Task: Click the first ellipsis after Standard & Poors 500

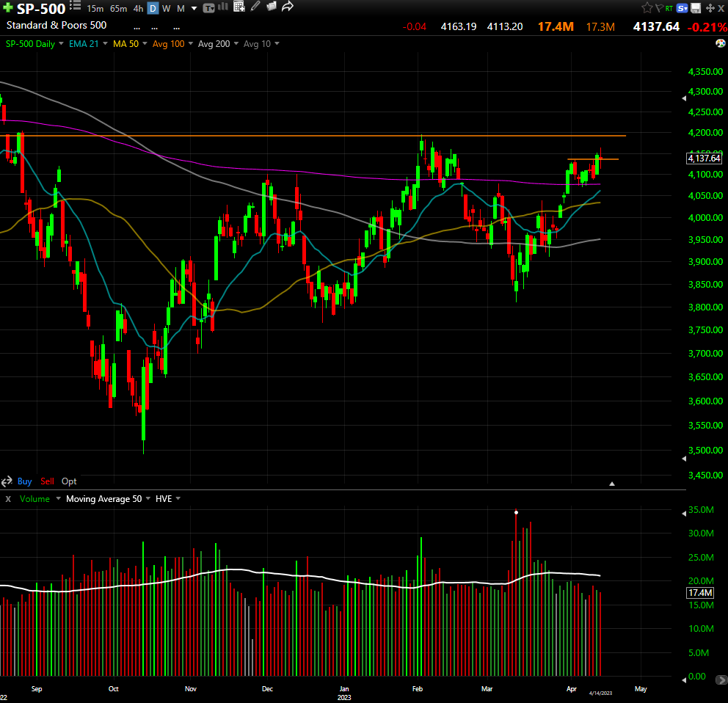Action: point(137,27)
